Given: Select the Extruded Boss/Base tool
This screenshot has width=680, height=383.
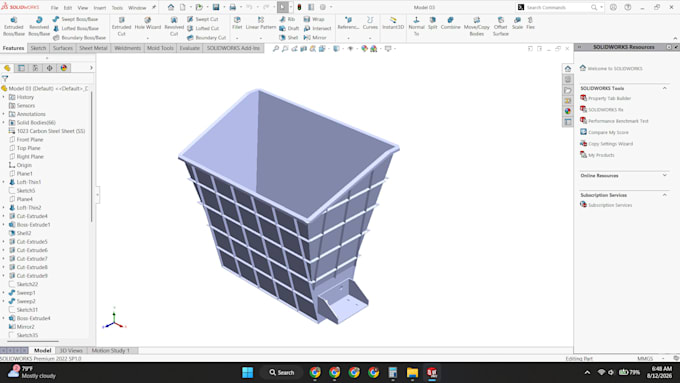Looking at the screenshot, I should [14, 26].
